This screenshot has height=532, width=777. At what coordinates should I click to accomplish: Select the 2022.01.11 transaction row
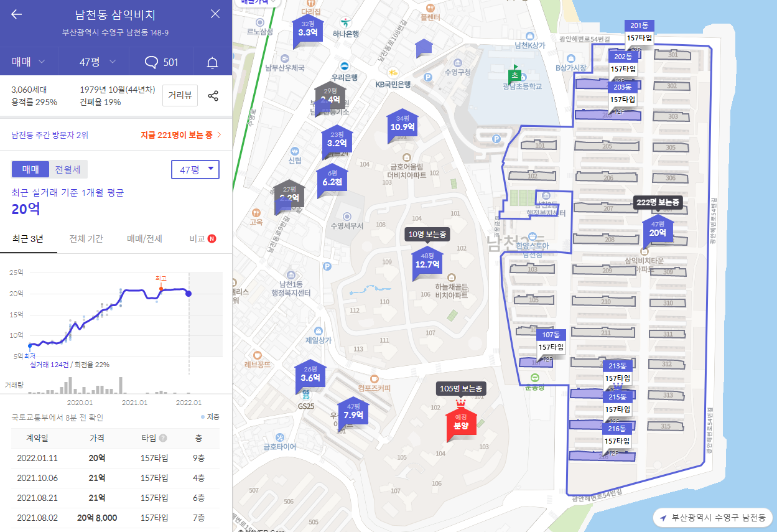pyautogui.click(x=115, y=458)
